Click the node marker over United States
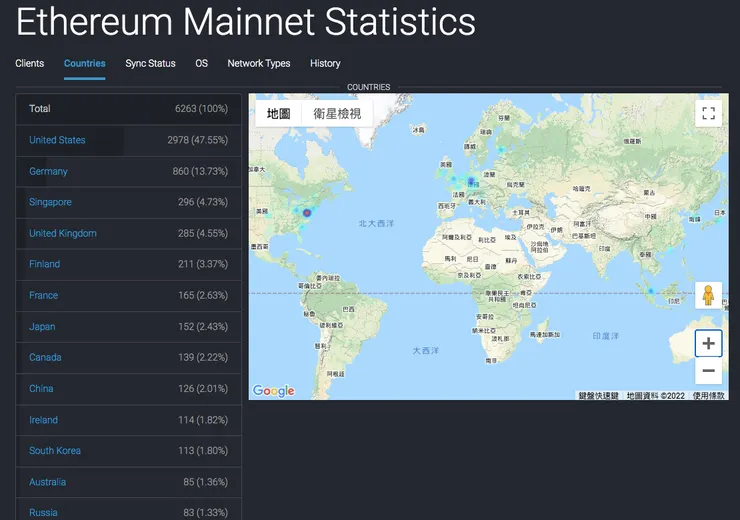The image size is (740, 520). [x=307, y=213]
